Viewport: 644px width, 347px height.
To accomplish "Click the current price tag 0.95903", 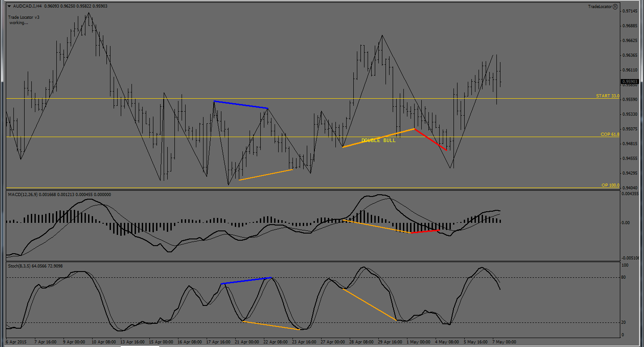I will (631, 82).
